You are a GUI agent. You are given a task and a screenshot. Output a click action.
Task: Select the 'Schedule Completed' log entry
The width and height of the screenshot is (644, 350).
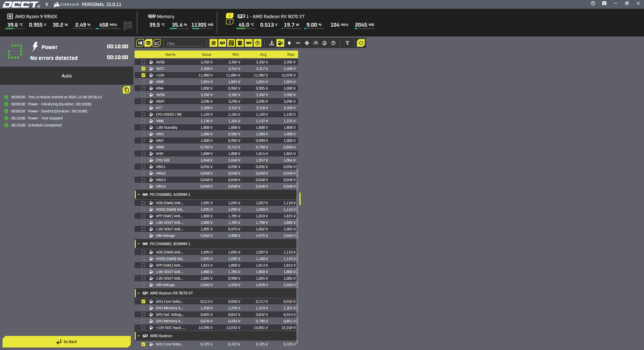45,125
